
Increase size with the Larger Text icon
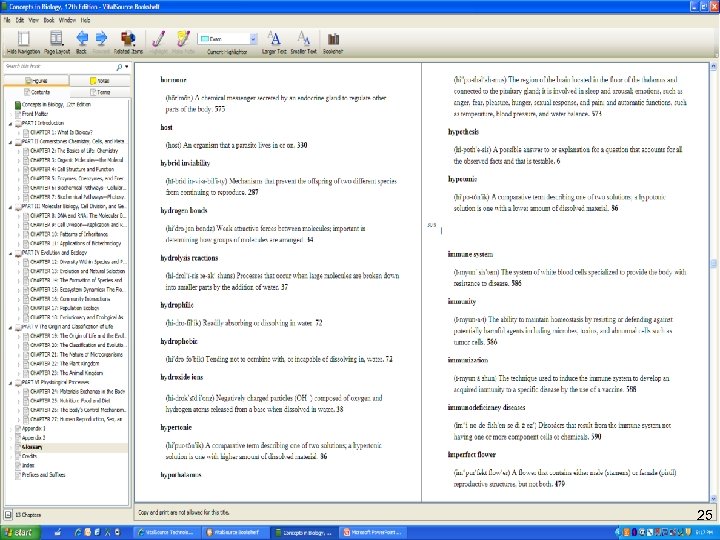(x=274, y=39)
